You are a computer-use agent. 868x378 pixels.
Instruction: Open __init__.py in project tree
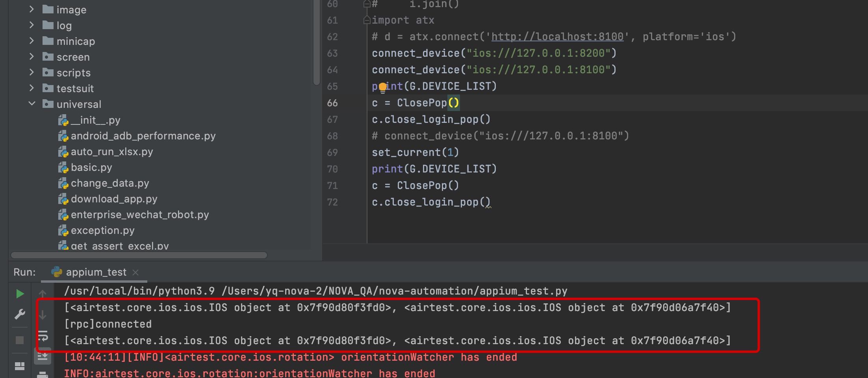(x=95, y=120)
